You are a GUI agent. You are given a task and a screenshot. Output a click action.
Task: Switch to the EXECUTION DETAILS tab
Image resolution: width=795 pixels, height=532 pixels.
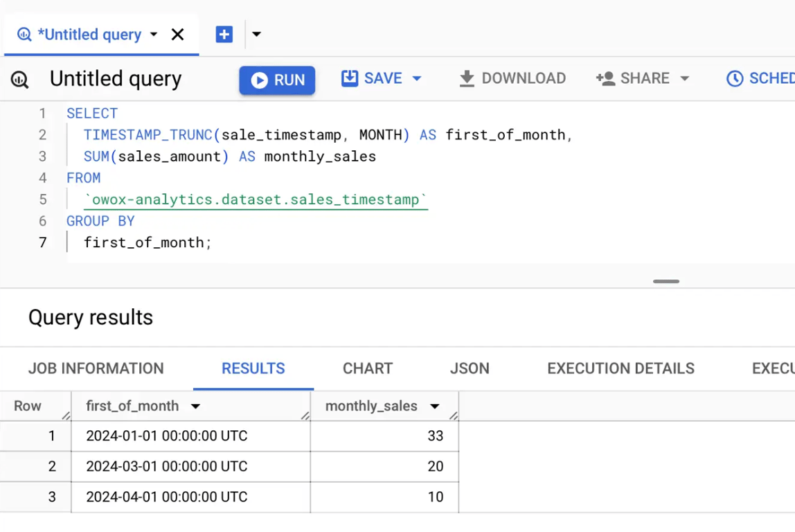[x=621, y=369]
